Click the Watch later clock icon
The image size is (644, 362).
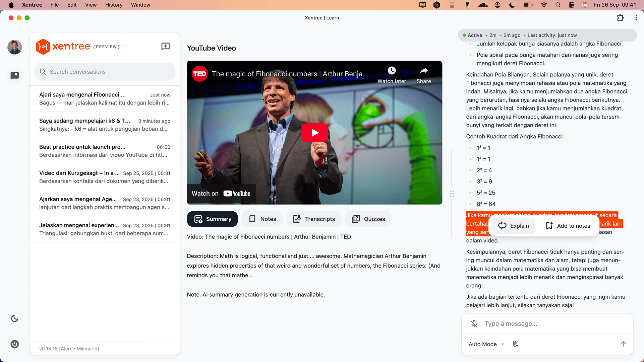pos(392,71)
